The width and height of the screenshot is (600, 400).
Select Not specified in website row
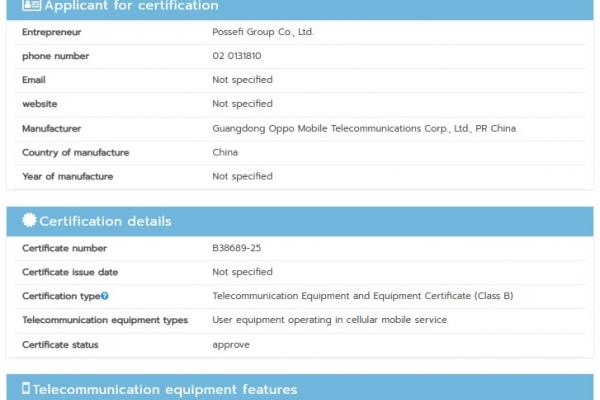click(x=243, y=104)
